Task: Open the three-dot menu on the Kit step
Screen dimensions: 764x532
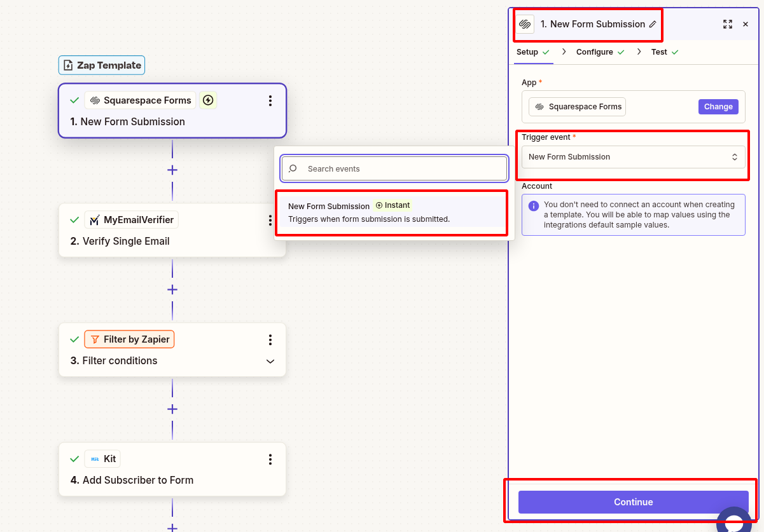Action: pyautogui.click(x=270, y=459)
